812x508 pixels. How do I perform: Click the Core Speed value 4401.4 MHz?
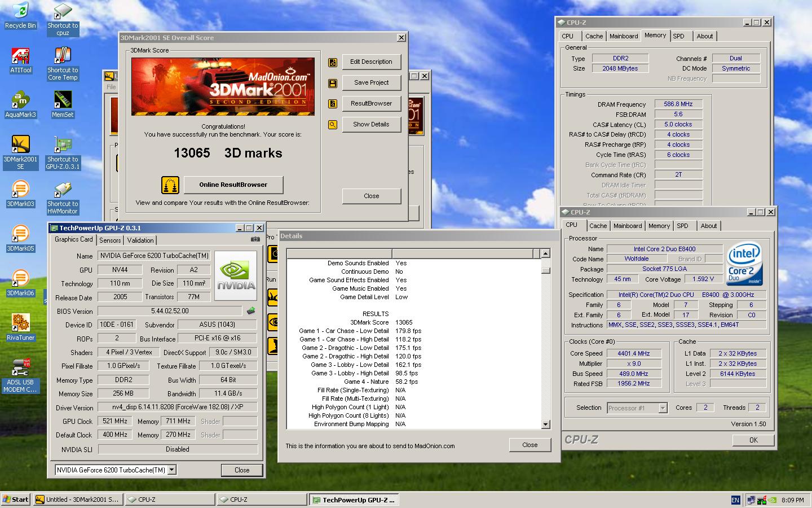[633, 353]
